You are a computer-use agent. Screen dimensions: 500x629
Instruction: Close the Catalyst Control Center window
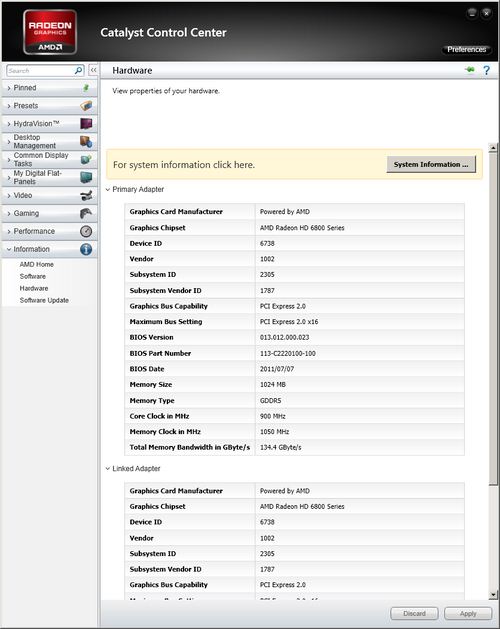pyautogui.click(x=486, y=13)
